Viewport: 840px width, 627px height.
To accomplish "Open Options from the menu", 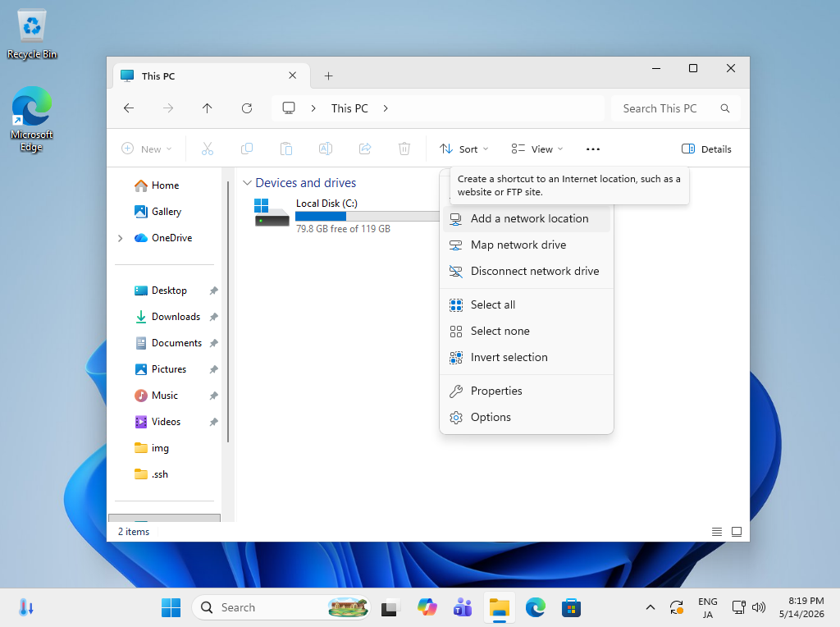I will pyautogui.click(x=527, y=418).
